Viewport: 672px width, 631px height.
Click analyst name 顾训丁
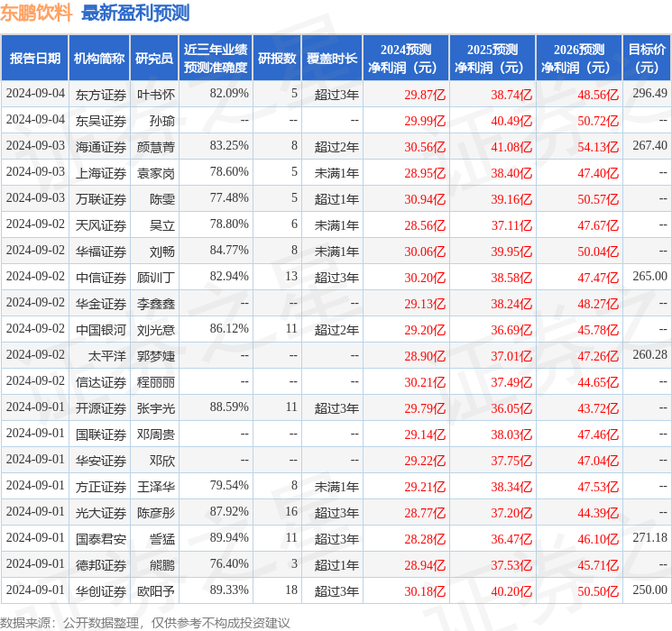click(155, 278)
